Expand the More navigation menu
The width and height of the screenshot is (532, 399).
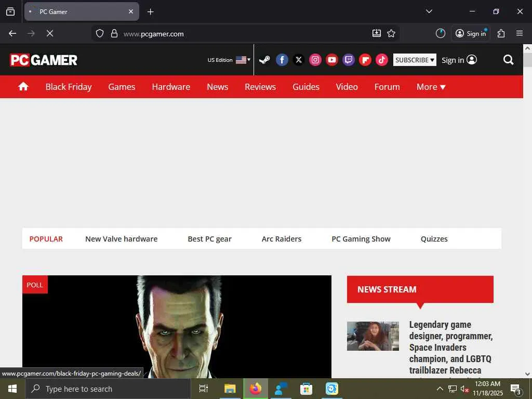(431, 87)
